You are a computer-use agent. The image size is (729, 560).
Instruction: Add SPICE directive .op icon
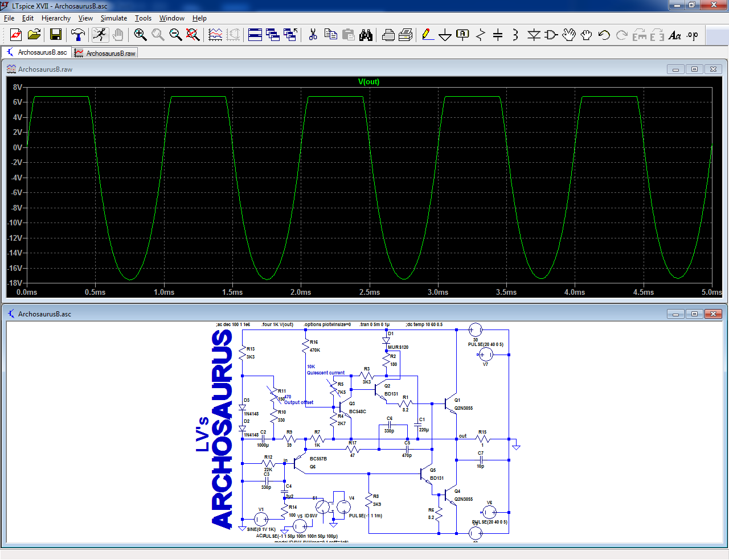click(x=693, y=35)
